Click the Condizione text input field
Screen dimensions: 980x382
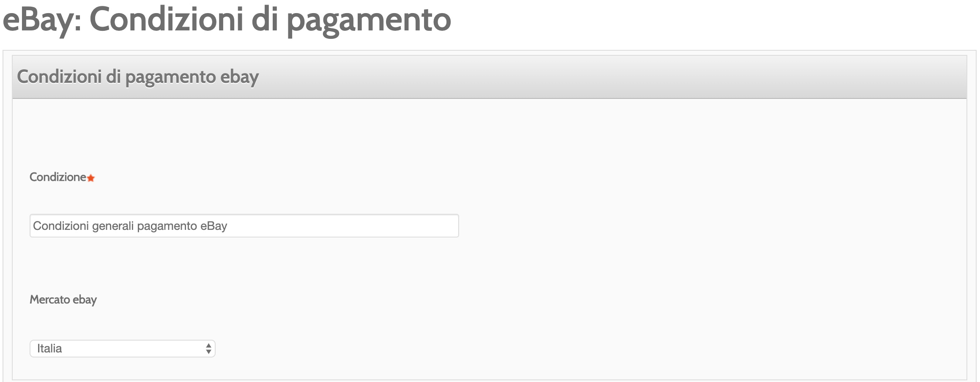pyautogui.click(x=244, y=226)
